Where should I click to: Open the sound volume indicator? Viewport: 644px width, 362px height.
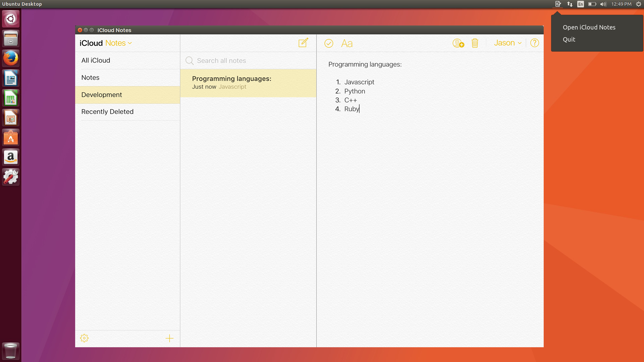coord(603,4)
